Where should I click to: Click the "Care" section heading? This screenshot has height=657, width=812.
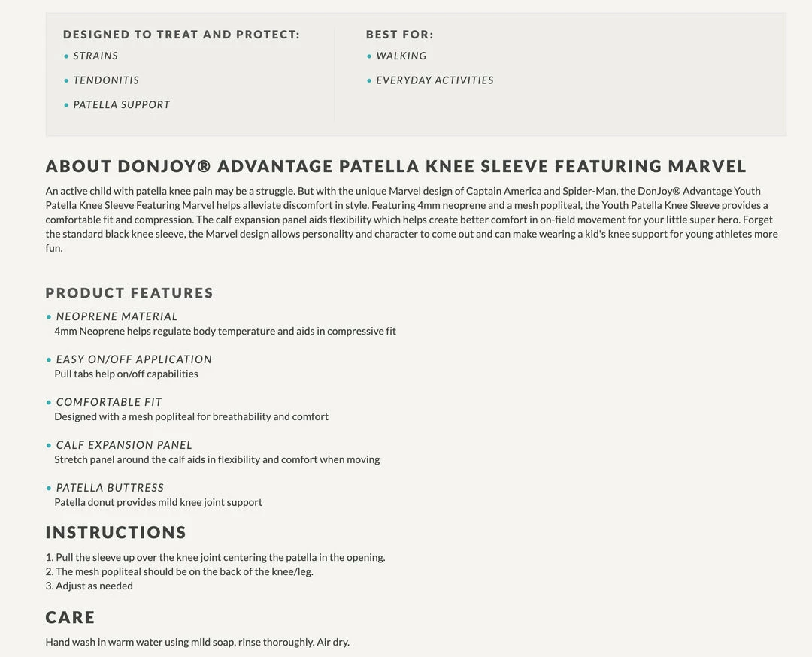71,618
